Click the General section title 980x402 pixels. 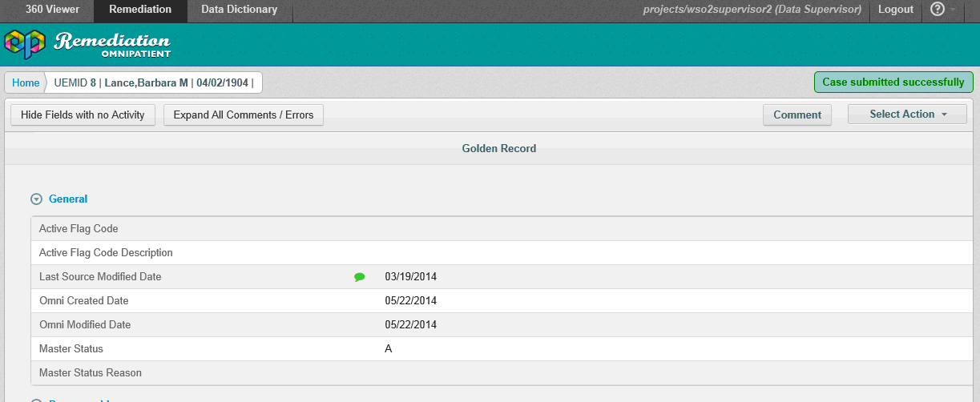(x=68, y=199)
